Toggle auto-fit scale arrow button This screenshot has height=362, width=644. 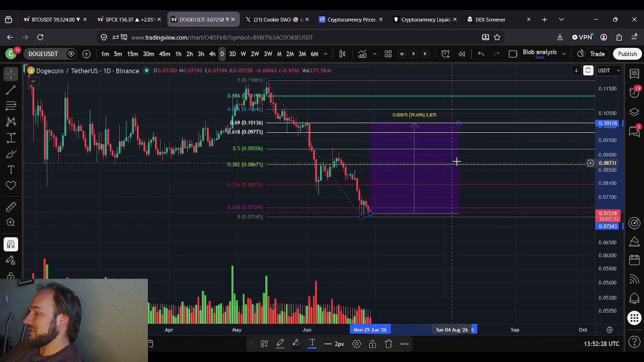(576, 70)
